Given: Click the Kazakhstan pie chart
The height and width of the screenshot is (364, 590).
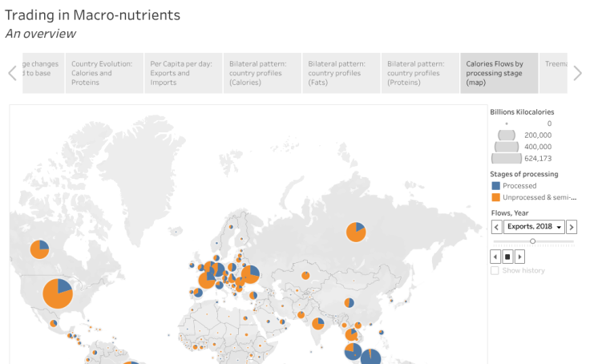Looking at the screenshot, I should 305,276.
